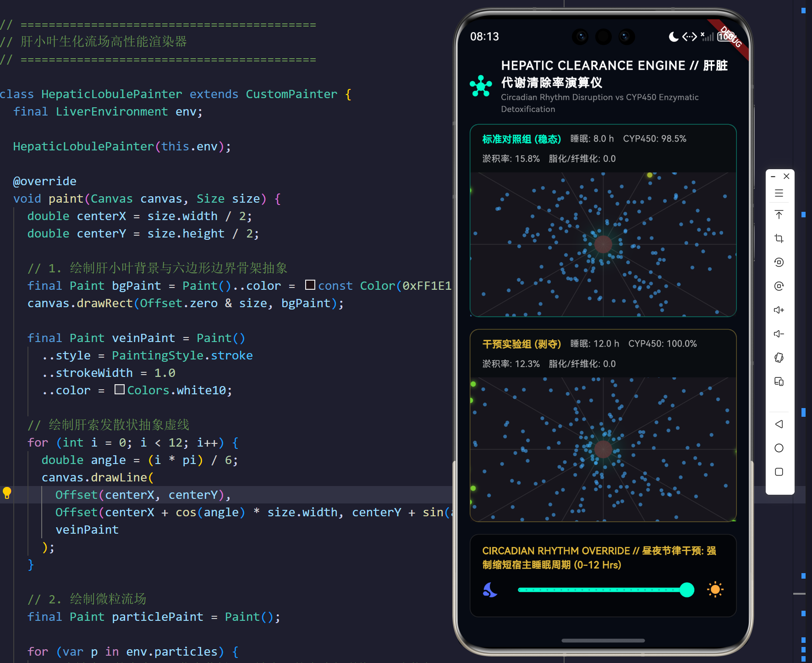Tap '淤积率: 15.8%' value
Image resolution: width=812 pixels, height=663 pixels.
511,159
